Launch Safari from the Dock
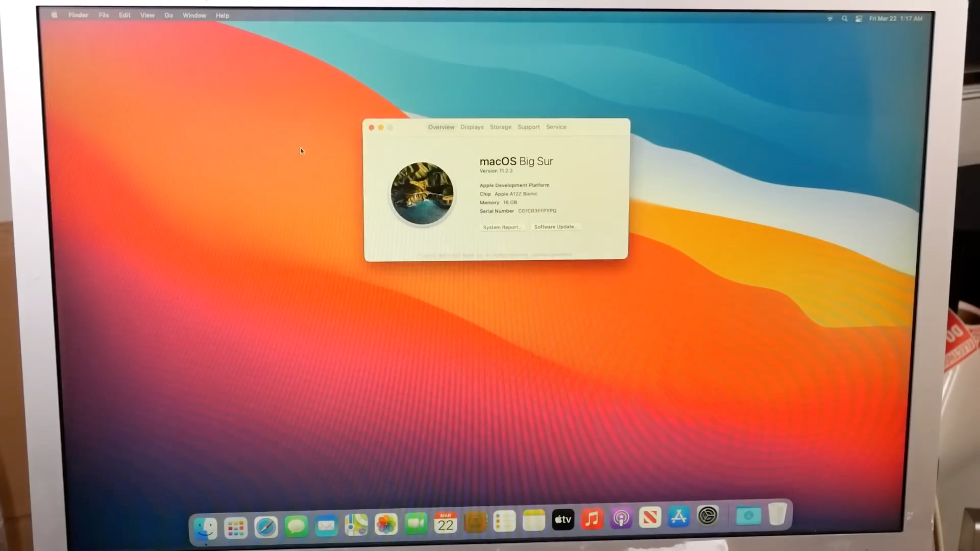The width and height of the screenshot is (980, 551). click(x=266, y=527)
